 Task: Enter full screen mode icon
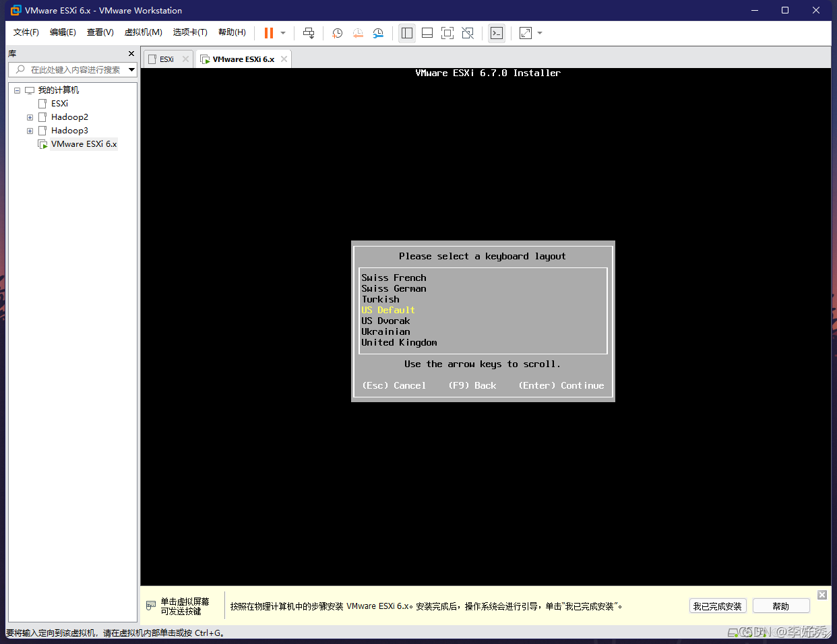pos(447,33)
